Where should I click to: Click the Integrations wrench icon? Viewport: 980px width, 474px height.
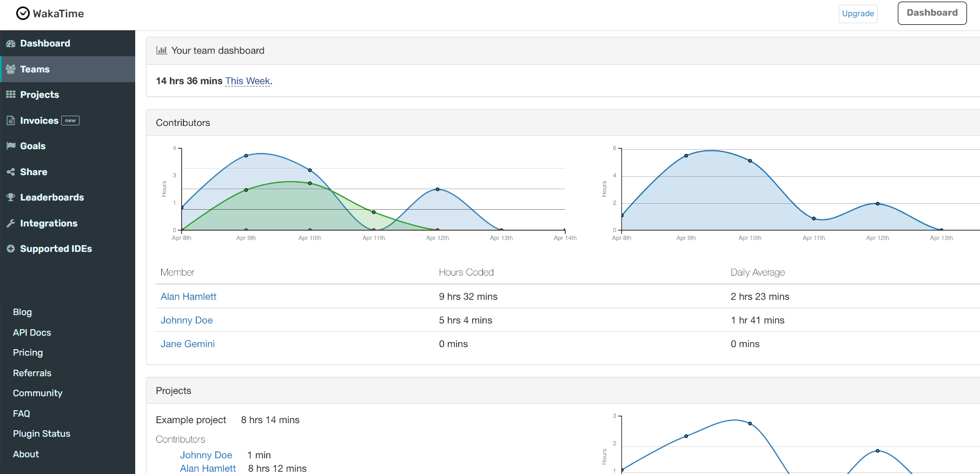pyautogui.click(x=11, y=223)
